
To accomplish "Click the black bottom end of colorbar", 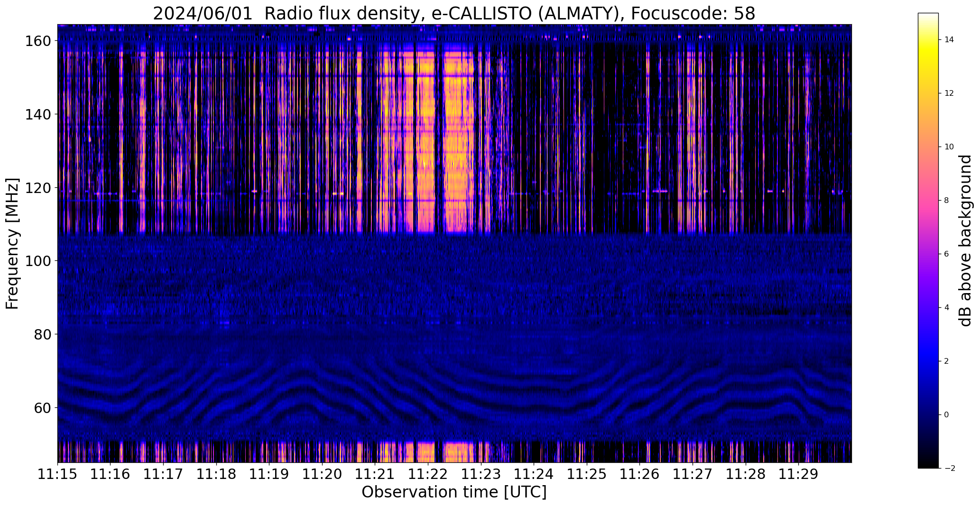I will pos(928,465).
